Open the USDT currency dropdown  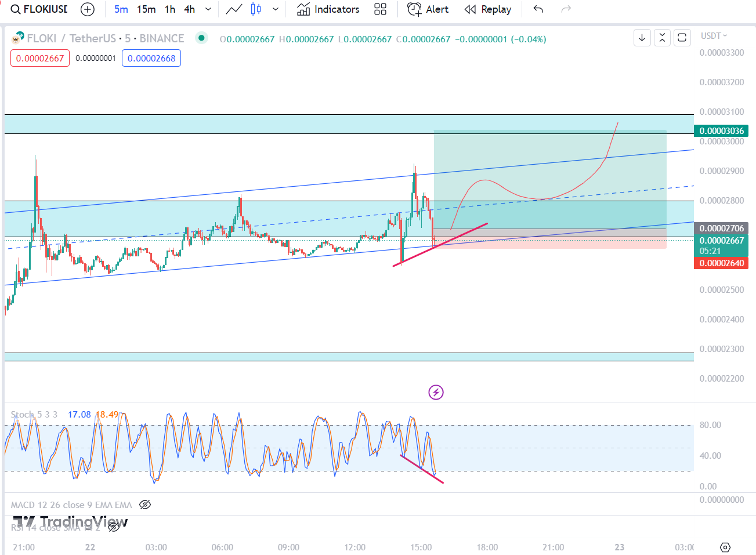click(x=714, y=36)
